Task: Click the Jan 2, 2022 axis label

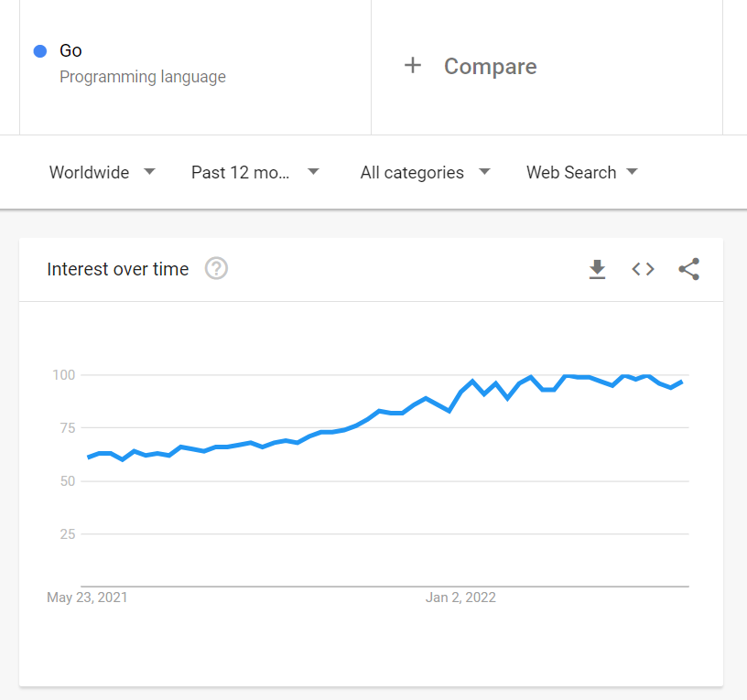Action: click(x=460, y=598)
